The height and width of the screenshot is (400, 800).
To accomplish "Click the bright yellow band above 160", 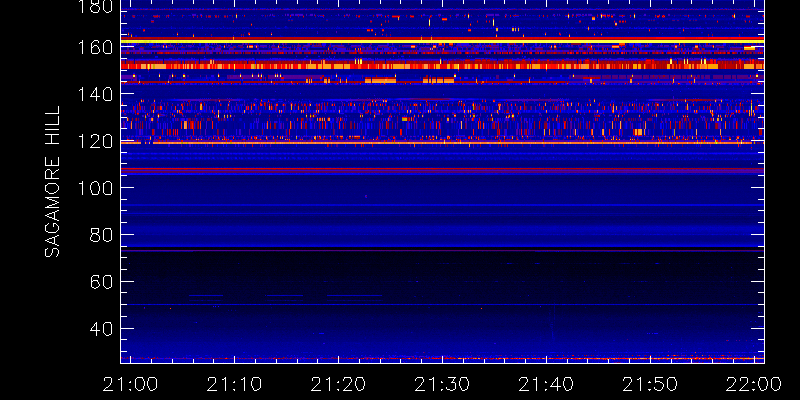I will pyautogui.click(x=442, y=40).
